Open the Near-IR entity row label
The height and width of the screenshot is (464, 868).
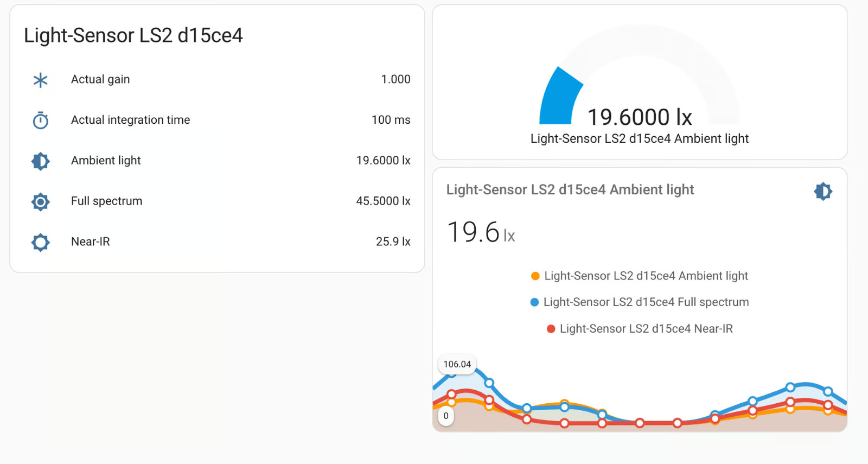click(90, 241)
